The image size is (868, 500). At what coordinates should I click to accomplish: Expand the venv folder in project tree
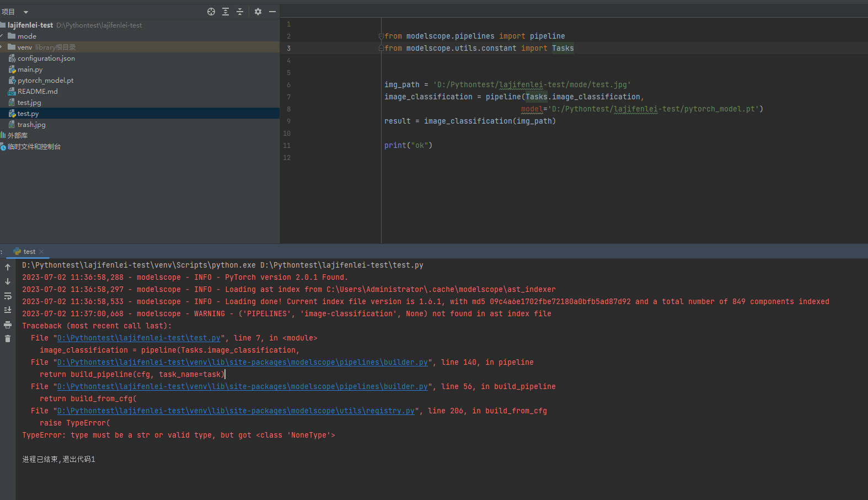2,47
